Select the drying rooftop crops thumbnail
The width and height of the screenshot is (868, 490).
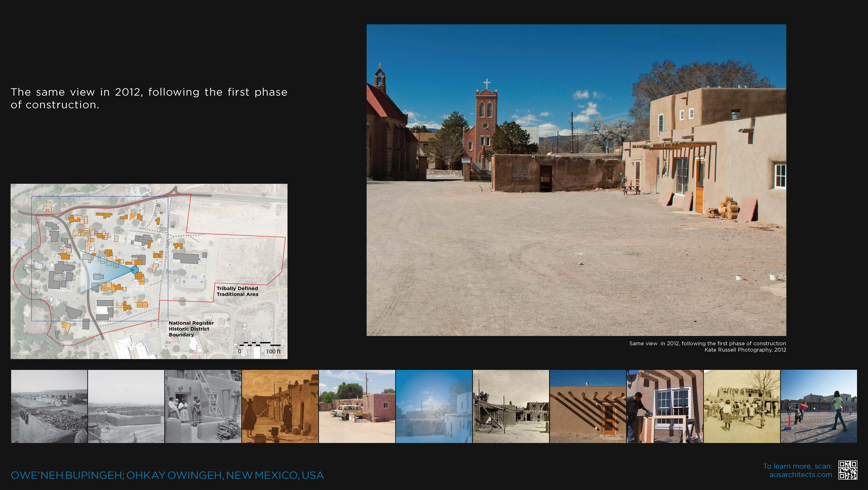49,406
